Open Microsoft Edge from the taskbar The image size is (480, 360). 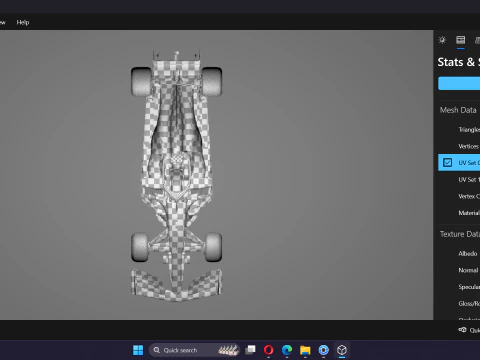pyautogui.click(x=287, y=350)
